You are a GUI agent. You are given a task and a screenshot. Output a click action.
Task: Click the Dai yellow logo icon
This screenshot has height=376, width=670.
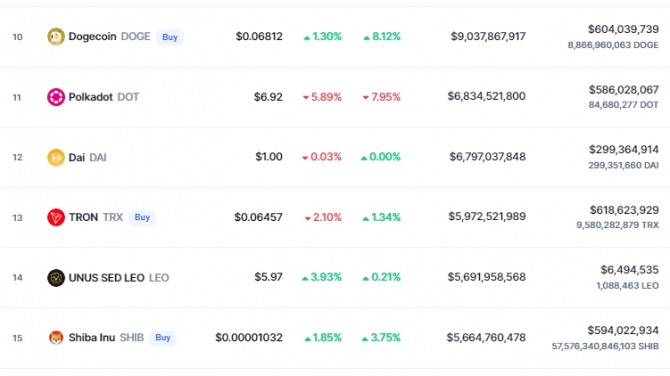click(x=56, y=157)
